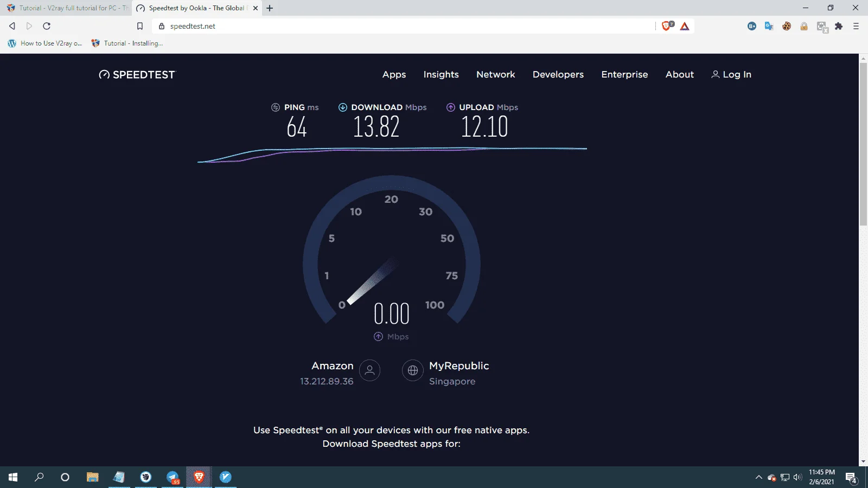The image size is (868, 488).
Task: Click the gauge reading 0.00
Action: [x=392, y=314]
